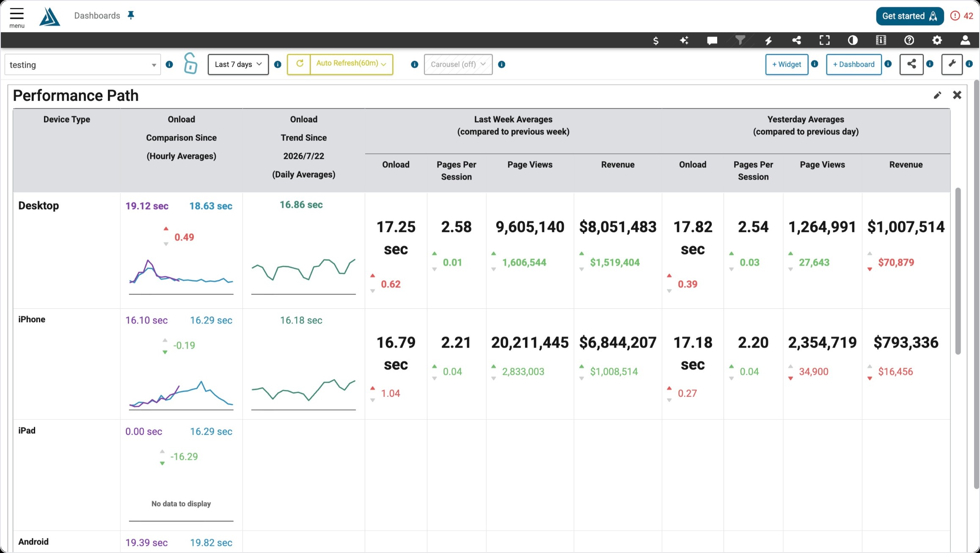Image resolution: width=980 pixels, height=553 pixels.
Task: Show info next to the Carousel dropdown
Action: click(502, 64)
